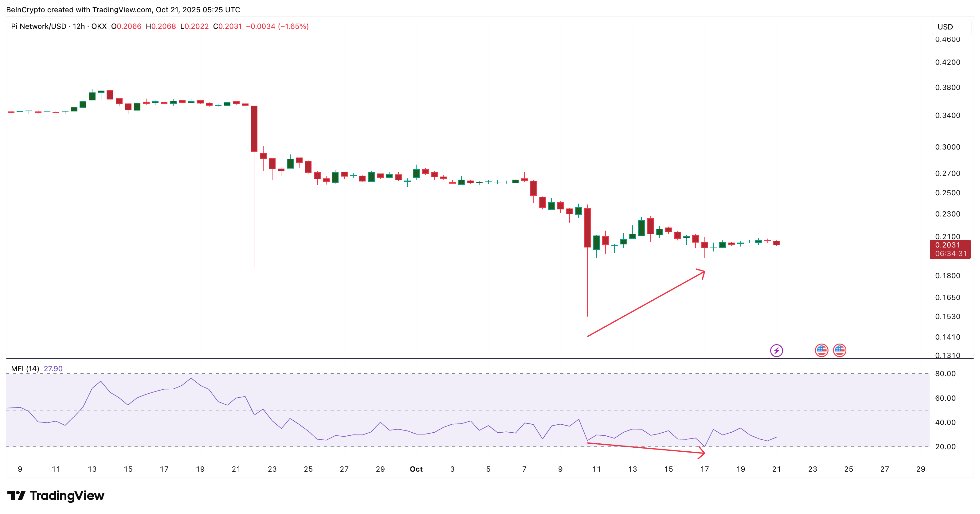Click the TradingView wordmark text

(67, 495)
